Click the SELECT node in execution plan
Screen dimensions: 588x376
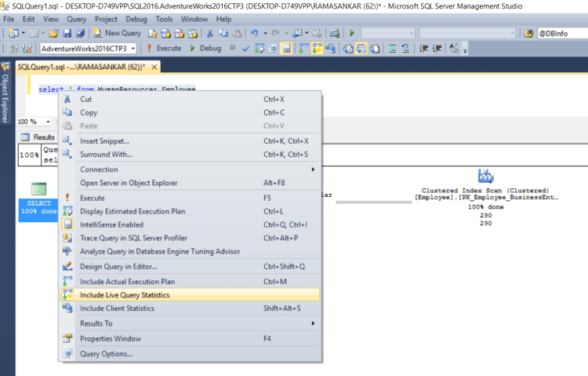(x=37, y=189)
